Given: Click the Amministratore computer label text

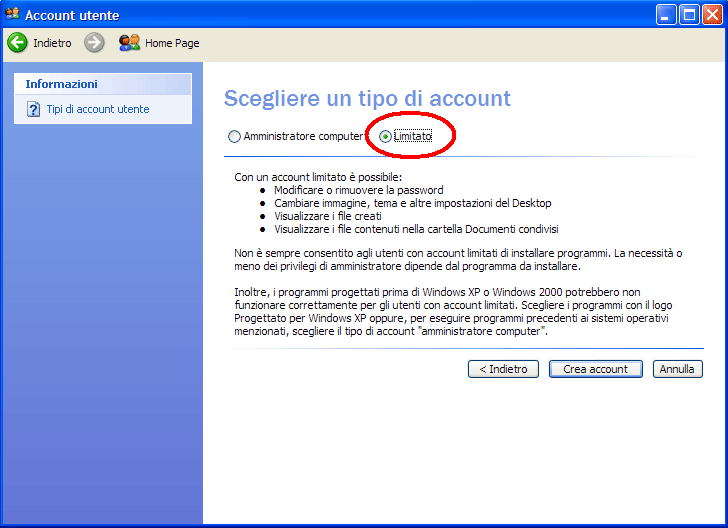Looking at the screenshot, I should [303, 136].
